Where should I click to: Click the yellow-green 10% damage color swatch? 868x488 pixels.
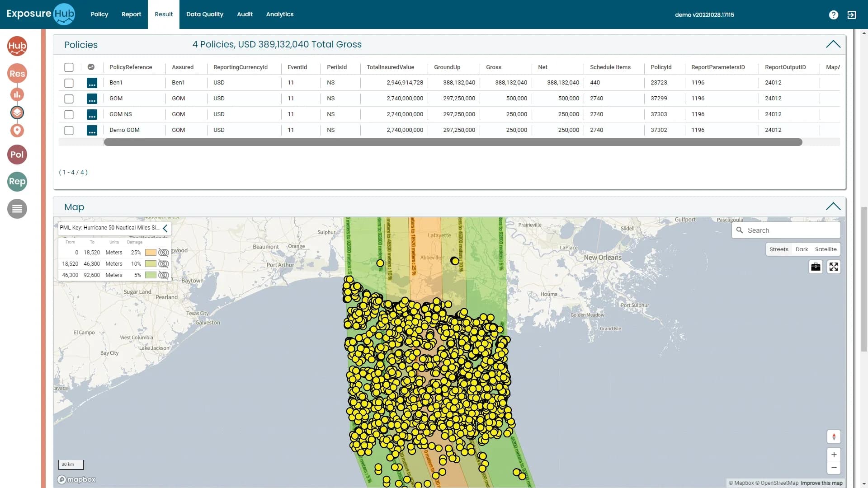[151, 264]
